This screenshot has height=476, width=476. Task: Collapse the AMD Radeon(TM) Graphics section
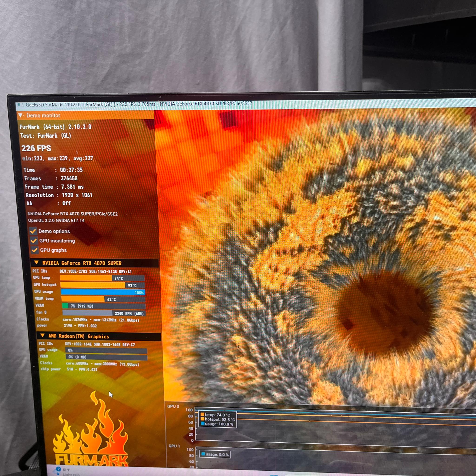tap(42, 336)
